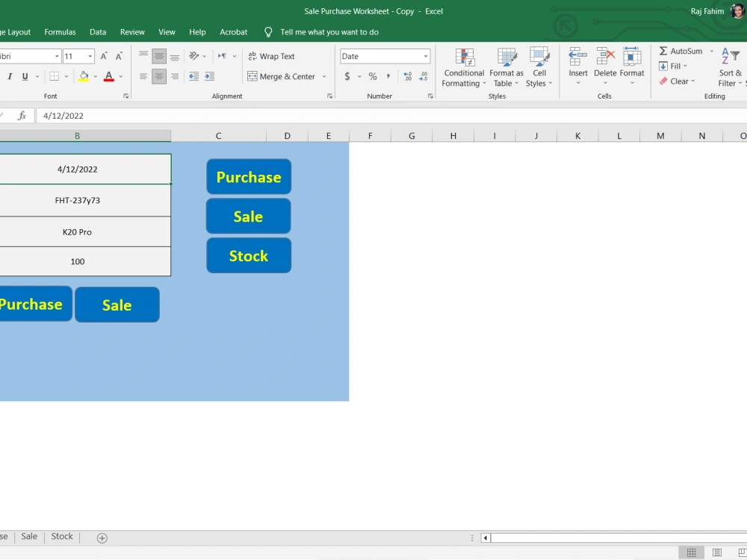Expand fill color dropdown arrow
Screen dimensions: 747x560
point(96,76)
